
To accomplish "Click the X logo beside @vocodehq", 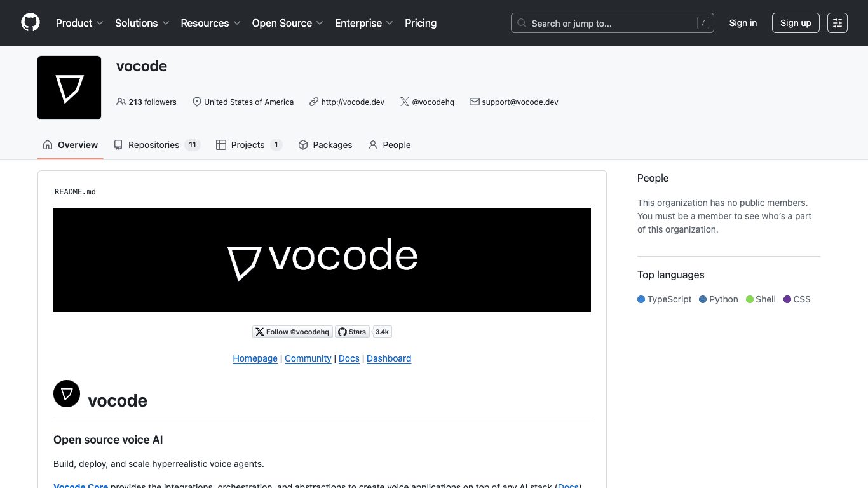I will click(405, 102).
